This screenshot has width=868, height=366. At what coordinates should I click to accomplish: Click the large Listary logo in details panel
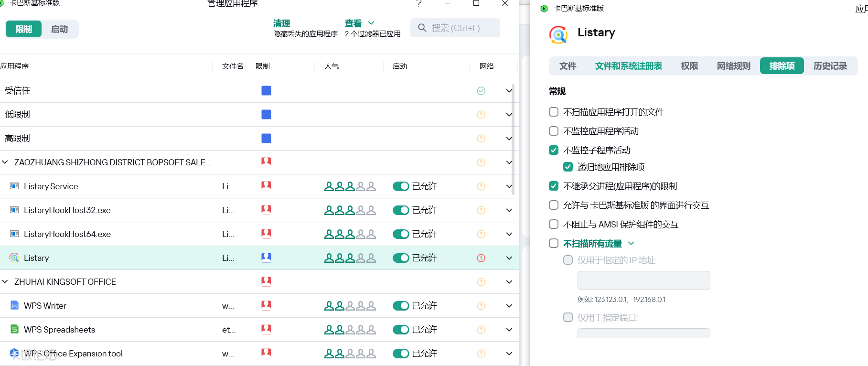coord(558,34)
